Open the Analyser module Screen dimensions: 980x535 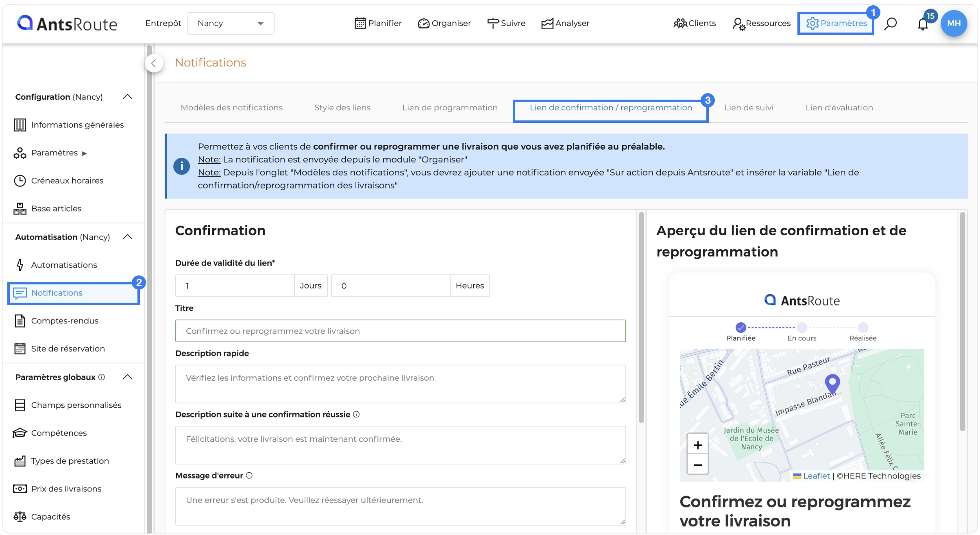click(565, 23)
